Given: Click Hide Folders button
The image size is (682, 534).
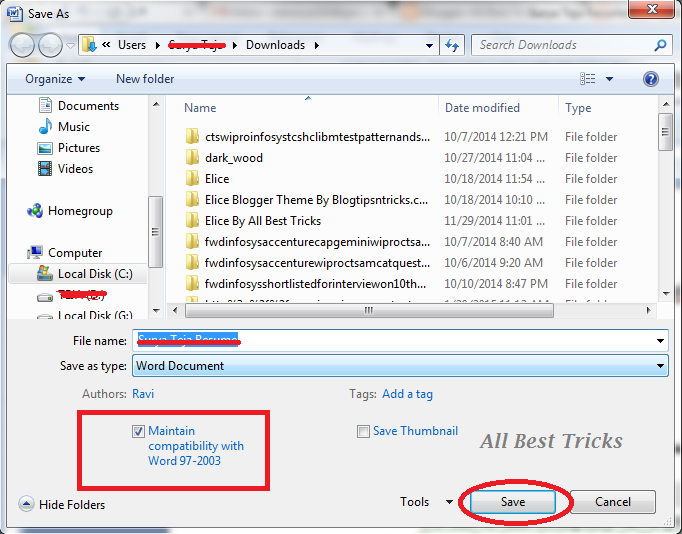Looking at the screenshot, I should coord(62,504).
